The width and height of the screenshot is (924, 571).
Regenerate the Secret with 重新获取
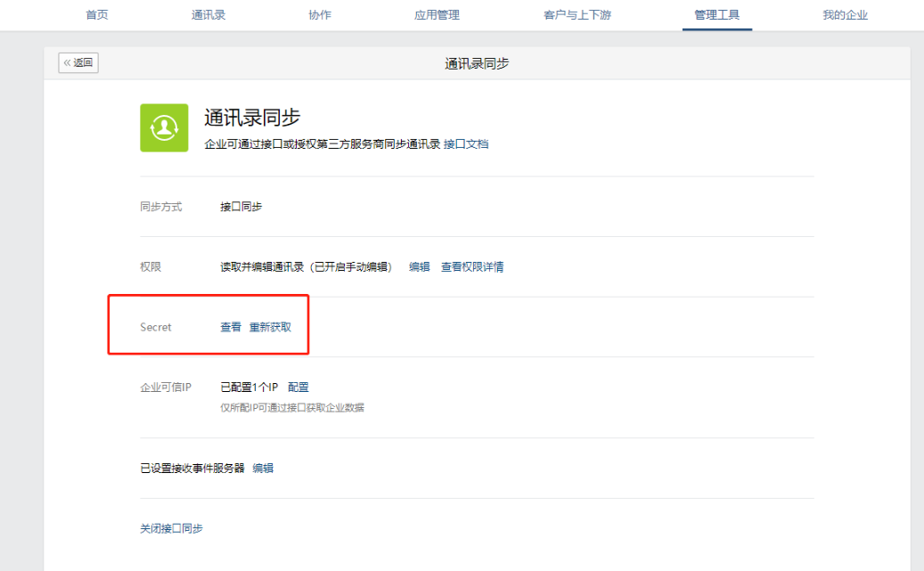270,328
